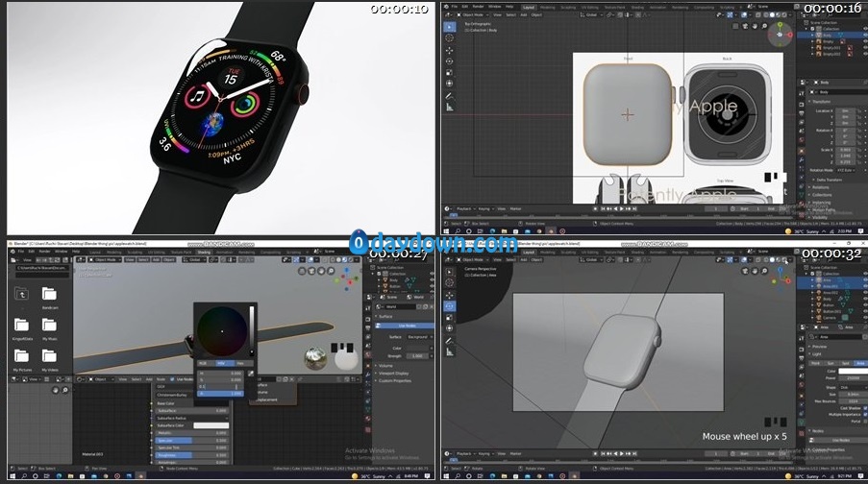Open light Shape dropdown showing Disk
This screenshot has height=484, width=868.
[853, 387]
